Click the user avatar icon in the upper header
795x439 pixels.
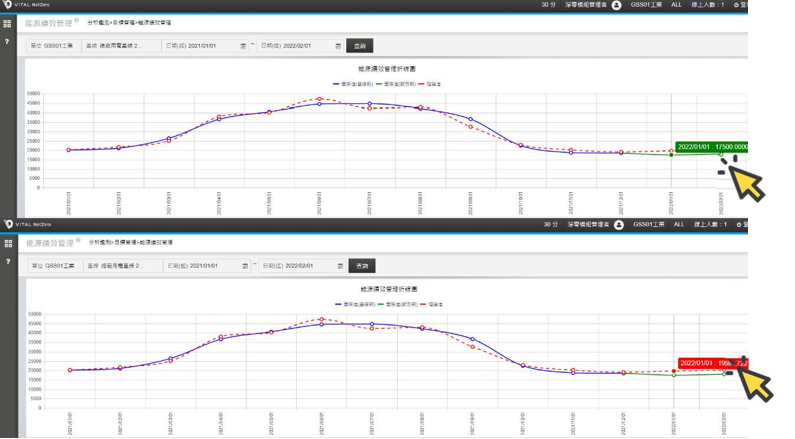[x=617, y=5]
